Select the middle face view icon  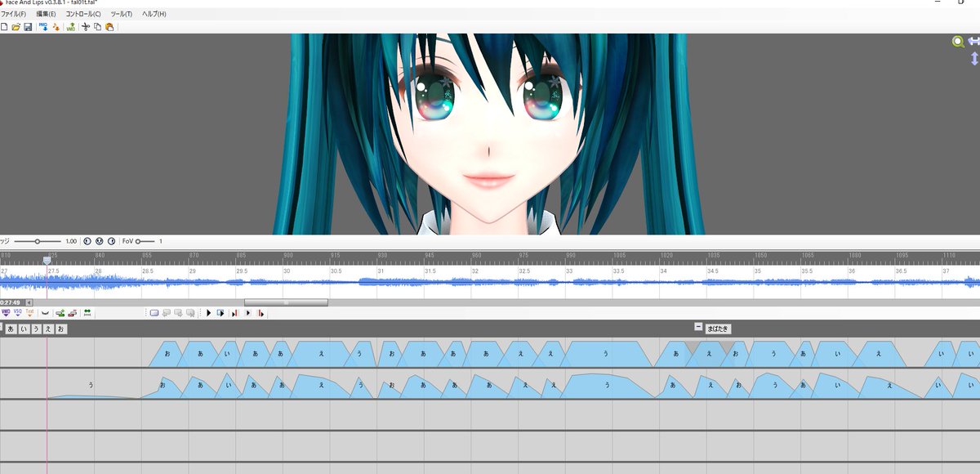click(x=100, y=241)
